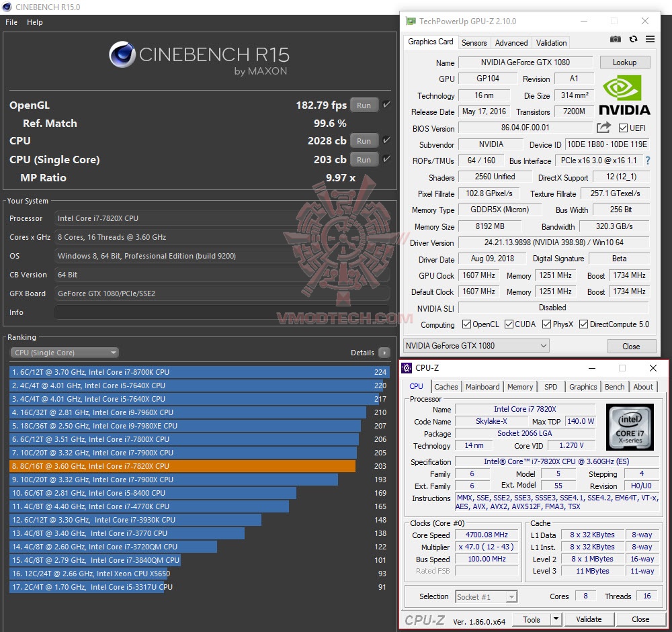The height and width of the screenshot is (632, 672).
Task: Click the CPU-Z Close button
Action: pyautogui.click(x=640, y=619)
